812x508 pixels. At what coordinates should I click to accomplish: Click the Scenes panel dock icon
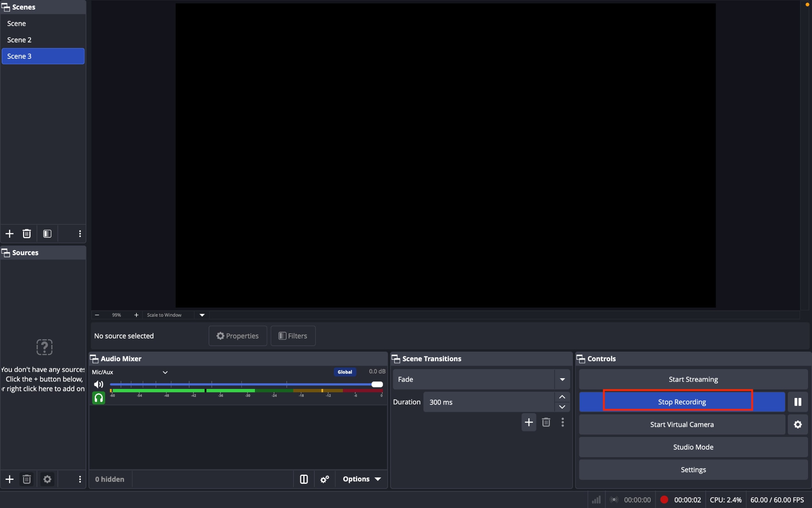tap(6, 7)
